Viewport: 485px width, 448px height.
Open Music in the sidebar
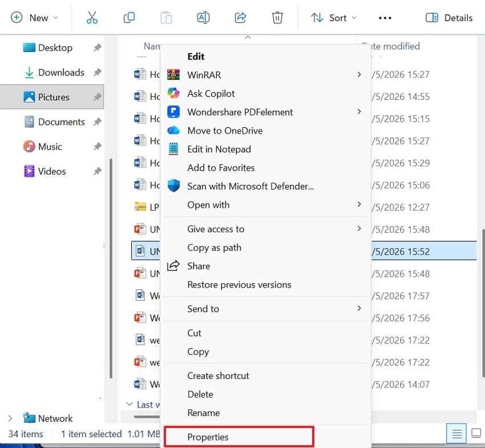[x=43, y=146]
